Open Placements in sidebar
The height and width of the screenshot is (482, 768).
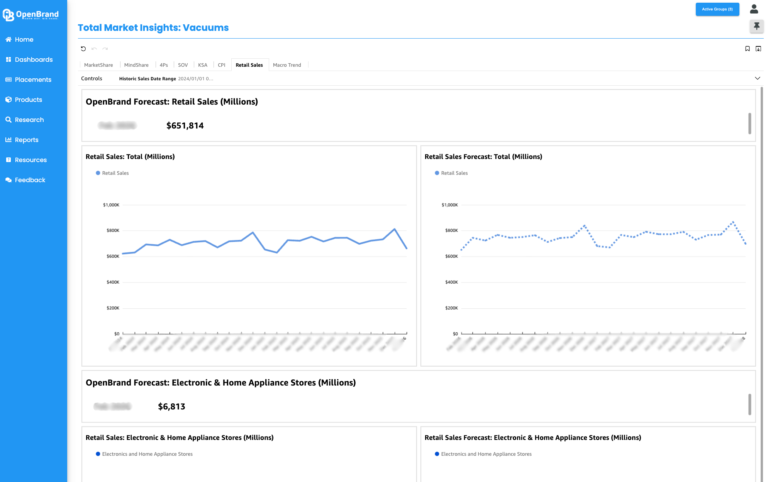click(x=33, y=79)
